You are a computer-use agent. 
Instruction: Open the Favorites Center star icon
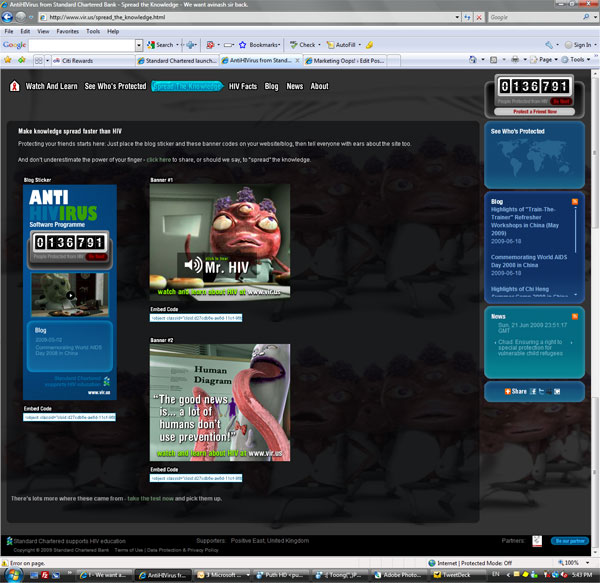point(7,60)
